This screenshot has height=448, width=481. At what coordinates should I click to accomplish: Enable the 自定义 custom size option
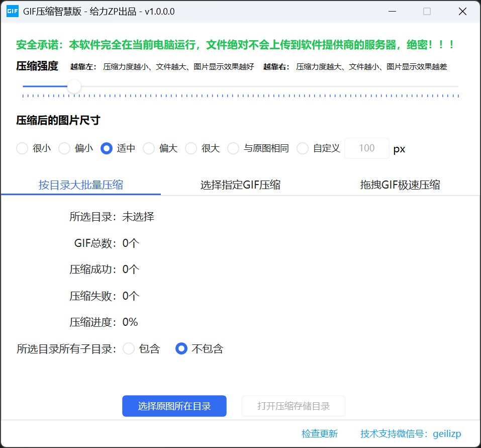point(303,148)
